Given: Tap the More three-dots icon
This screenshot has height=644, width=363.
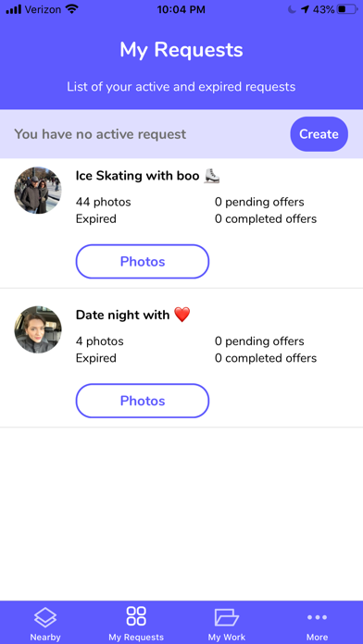Looking at the screenshot, I should (317, 617).
